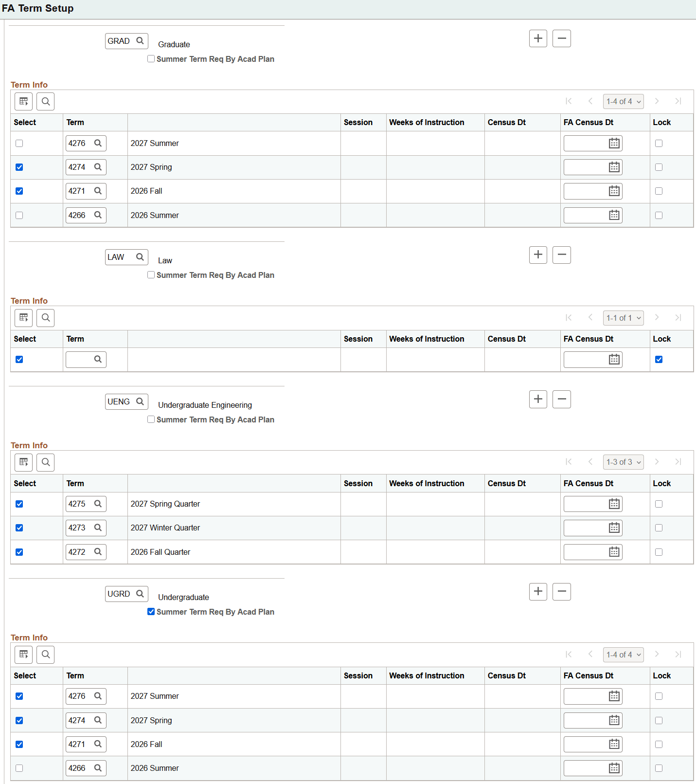Look up the blank Law term field

[x=98, y=359]
